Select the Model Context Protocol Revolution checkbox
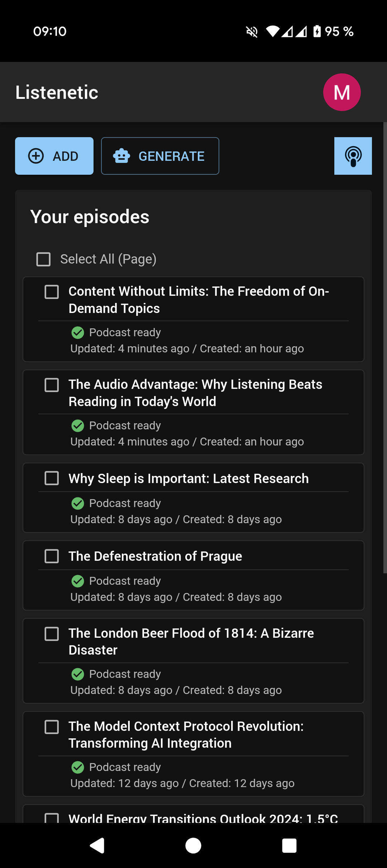Viewport: 387px width, 868px height. point(51,727)
